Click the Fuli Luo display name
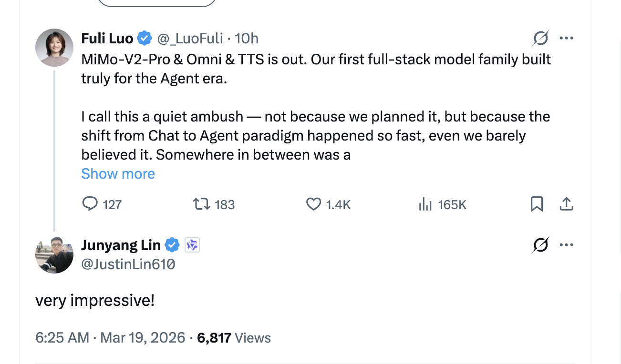Image resolution: width=621 pixels, height=364 pixels. [107, 38]
